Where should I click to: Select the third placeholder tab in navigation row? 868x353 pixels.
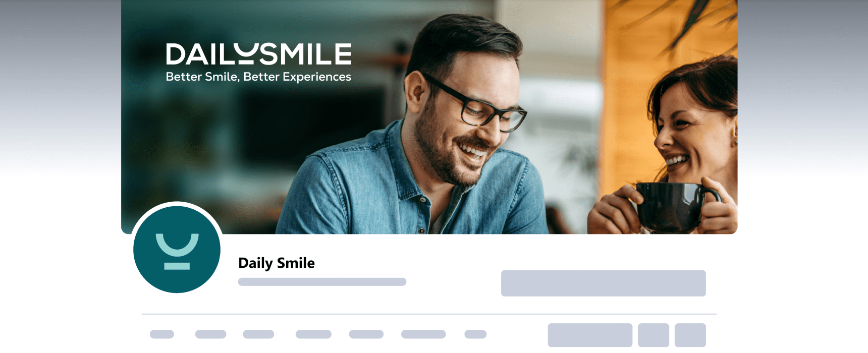[x=258, y=334]
